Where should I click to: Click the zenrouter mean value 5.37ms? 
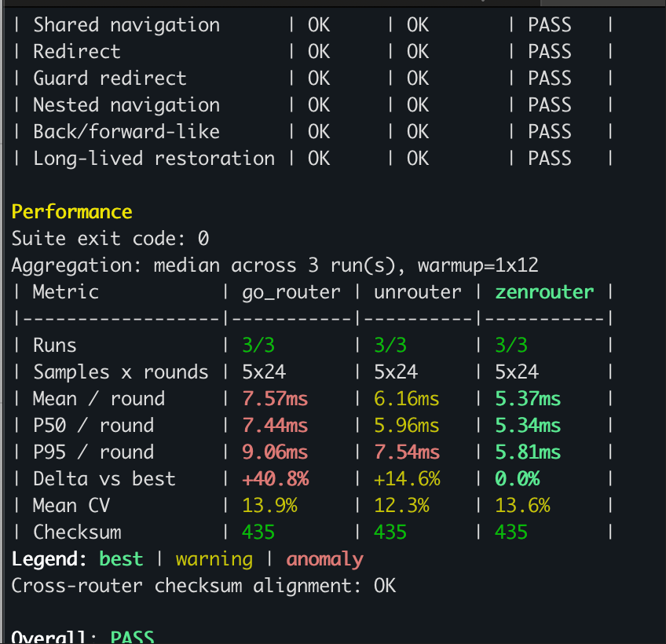[528, 399]
